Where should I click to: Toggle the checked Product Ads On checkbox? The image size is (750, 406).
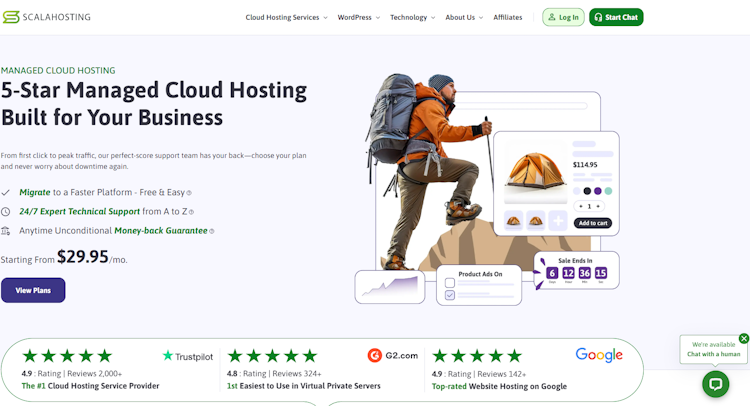tap(450, 295)
